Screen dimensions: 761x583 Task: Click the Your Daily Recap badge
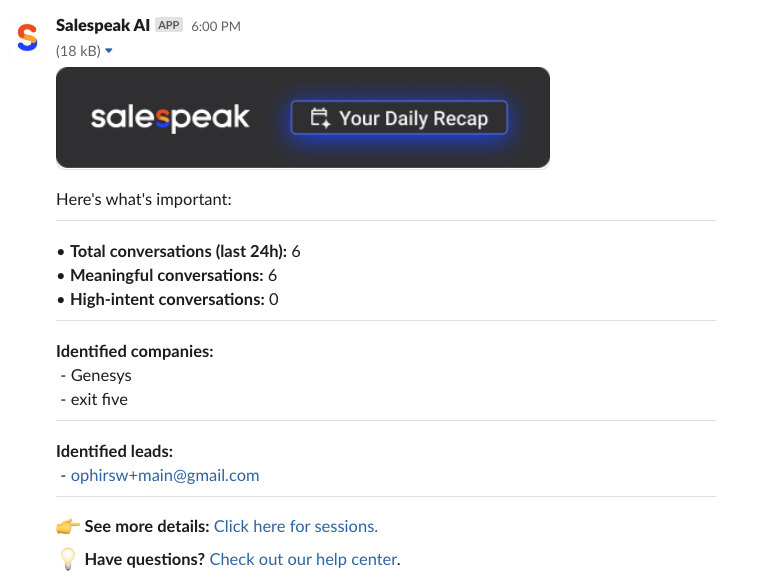pos(399,117)
